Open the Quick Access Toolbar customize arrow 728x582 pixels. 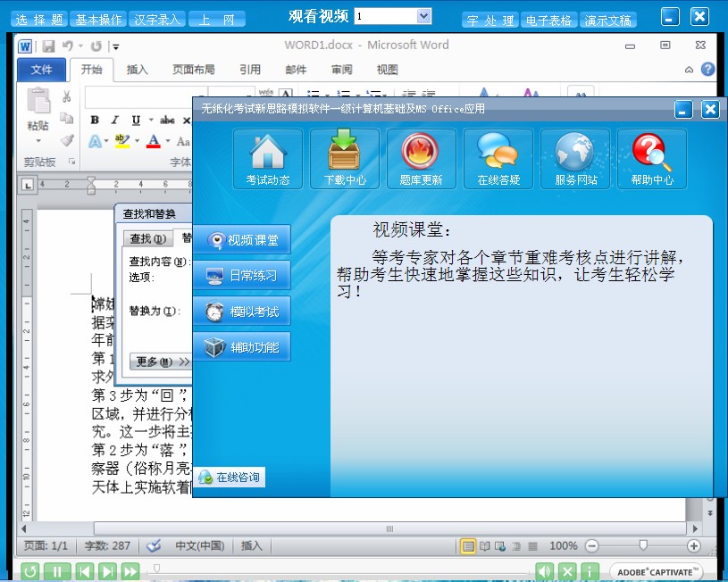[116, 47]
